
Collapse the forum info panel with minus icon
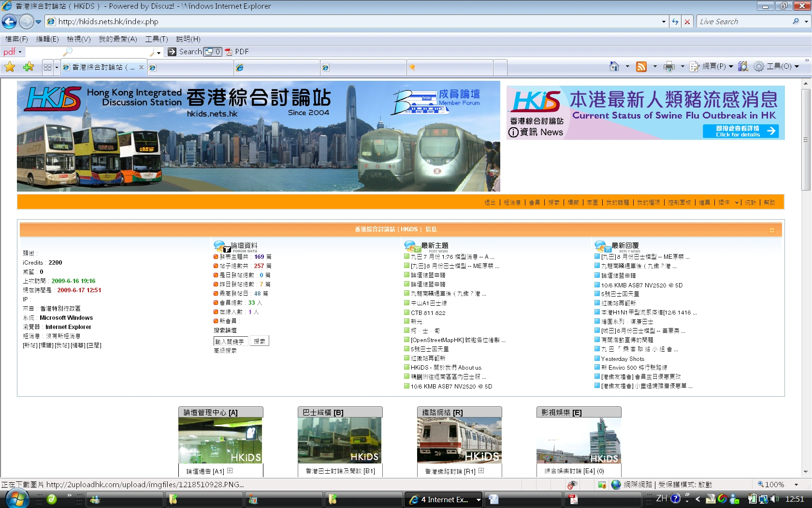pos(772,230)
